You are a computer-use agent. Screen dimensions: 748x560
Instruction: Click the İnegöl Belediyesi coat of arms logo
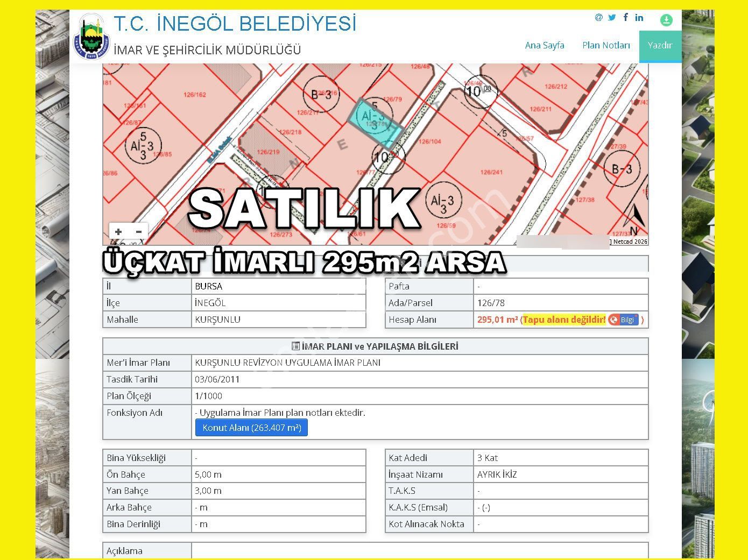click(x=91, y=33)
